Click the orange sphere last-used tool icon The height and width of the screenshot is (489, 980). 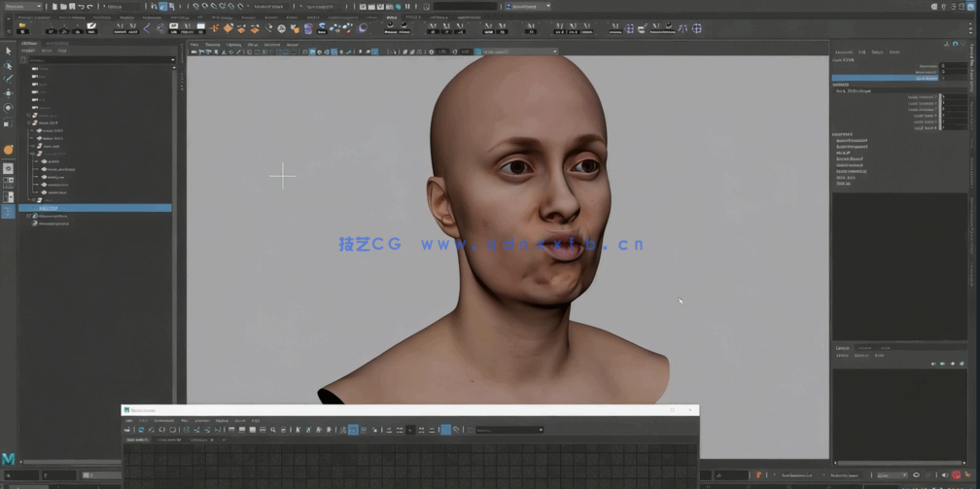tap(8, 150)
